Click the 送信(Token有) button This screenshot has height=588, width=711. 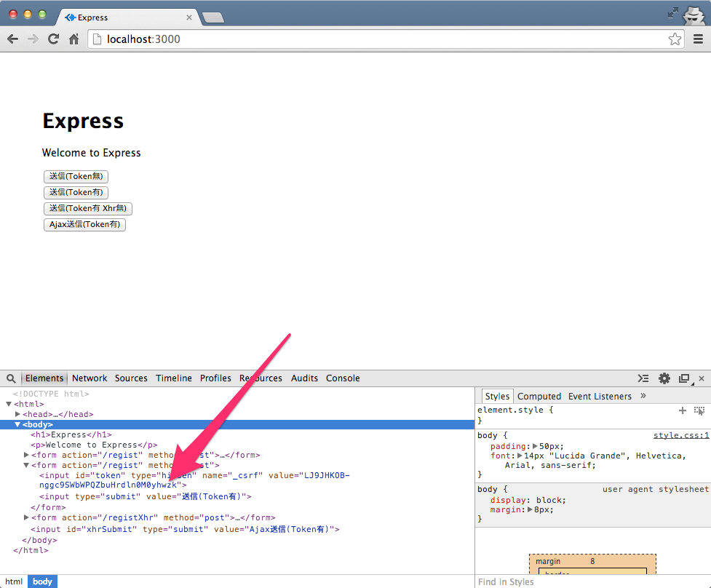(x=76, y=192)
